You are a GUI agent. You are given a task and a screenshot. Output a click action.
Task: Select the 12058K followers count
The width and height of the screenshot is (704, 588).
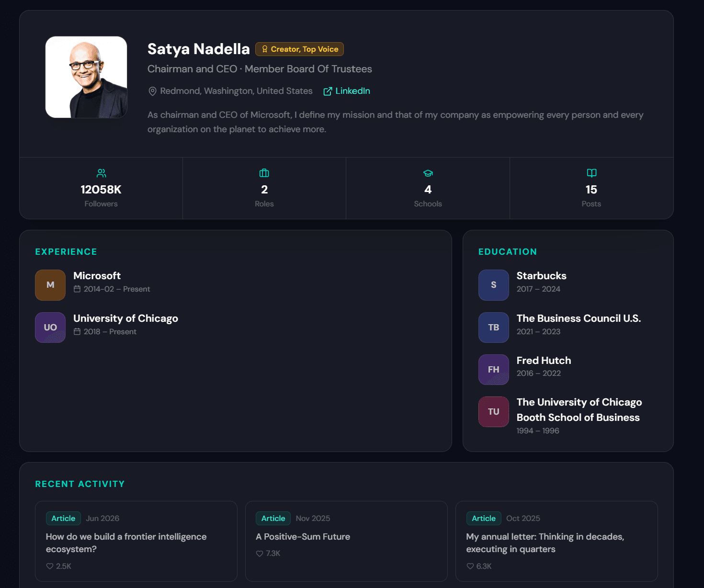pyautogui.click(x=101, y=190)
